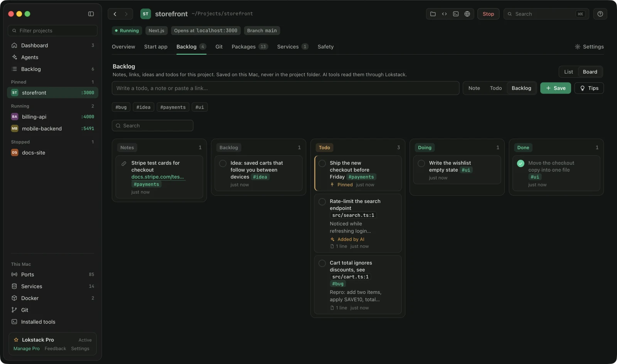617x364 pixels.
Task: Filter by the #bug tag chip
Action: click(x=121, y=107)
